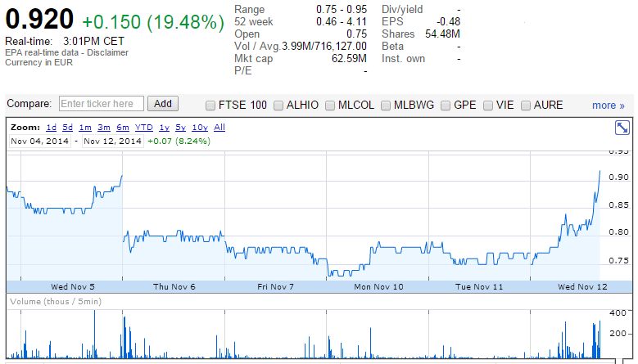
Task: Switch zoom range to 3m
Action: click(x=104, y=128)
